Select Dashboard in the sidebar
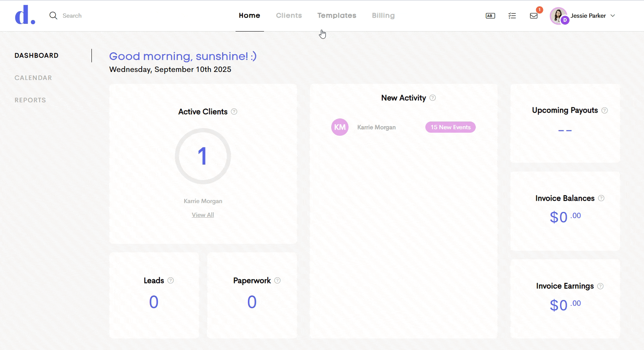The width and height of the screenshot is (644, 350). (x=37, y=55)
